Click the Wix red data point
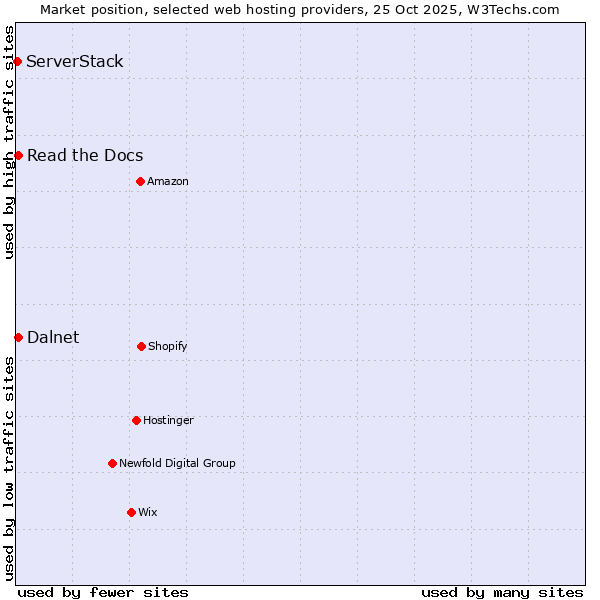The width and height of the screenshot is (600, 600). coord(131,512)
